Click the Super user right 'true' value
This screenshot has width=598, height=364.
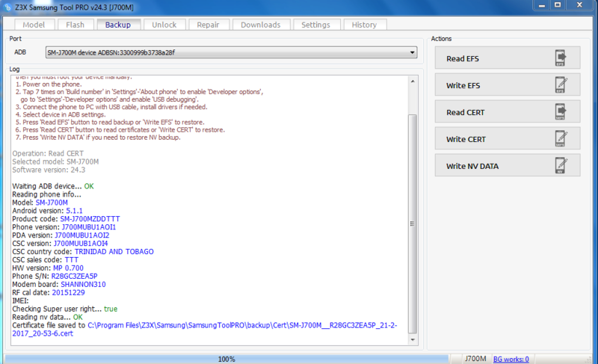pos(111,309)
